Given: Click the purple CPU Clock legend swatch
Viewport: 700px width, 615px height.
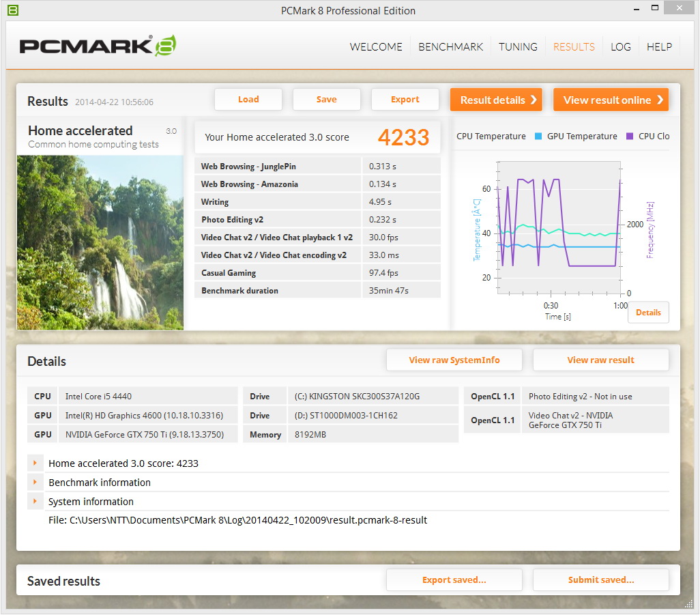Looking at the screenshot, I should (x=630, y=137).
